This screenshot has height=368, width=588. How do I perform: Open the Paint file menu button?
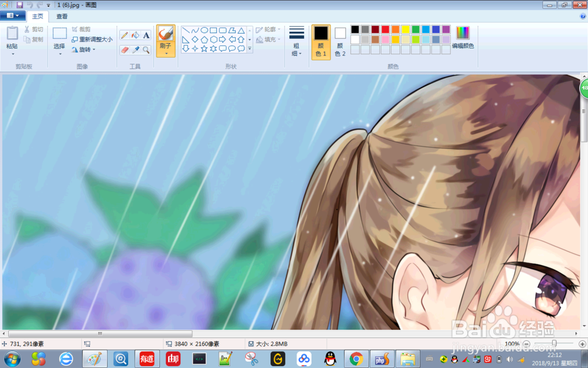pyautogui.click(x=13, y=16)
